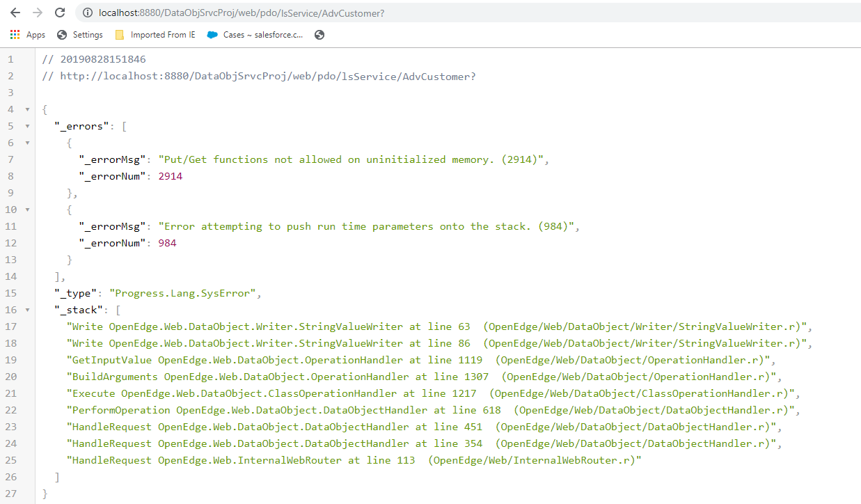Click the error number value 2914
Viewport: 861px width, 504px height.
pyautogui.click(x=171, y=176)
